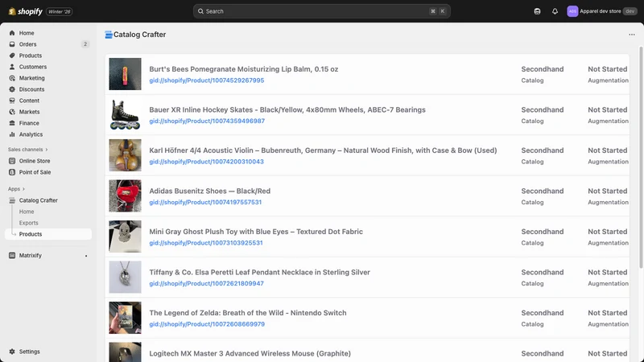
Task: Click the violin product thumbnail
Action: (125, 155)
